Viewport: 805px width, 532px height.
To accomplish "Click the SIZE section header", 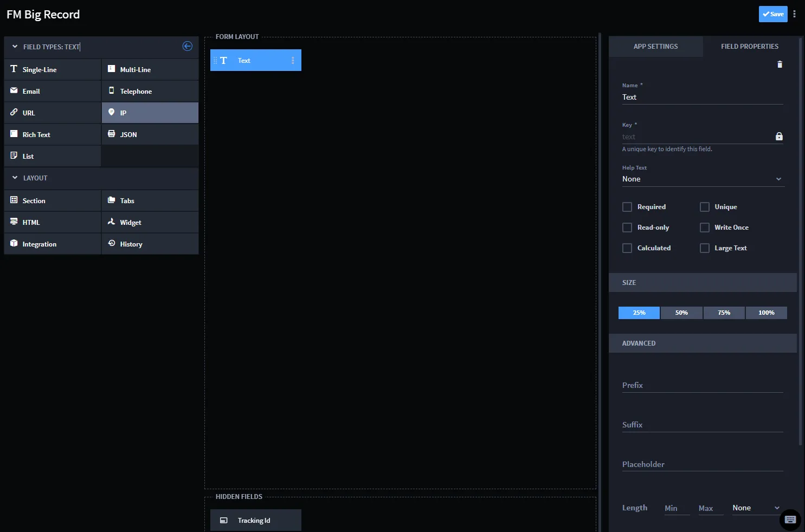I will [703, 283].
